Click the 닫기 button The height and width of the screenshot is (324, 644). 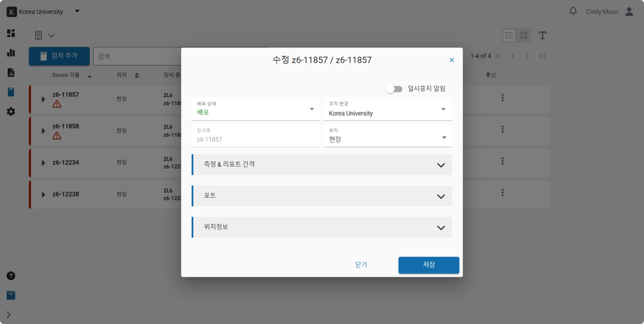click(361, 265)
